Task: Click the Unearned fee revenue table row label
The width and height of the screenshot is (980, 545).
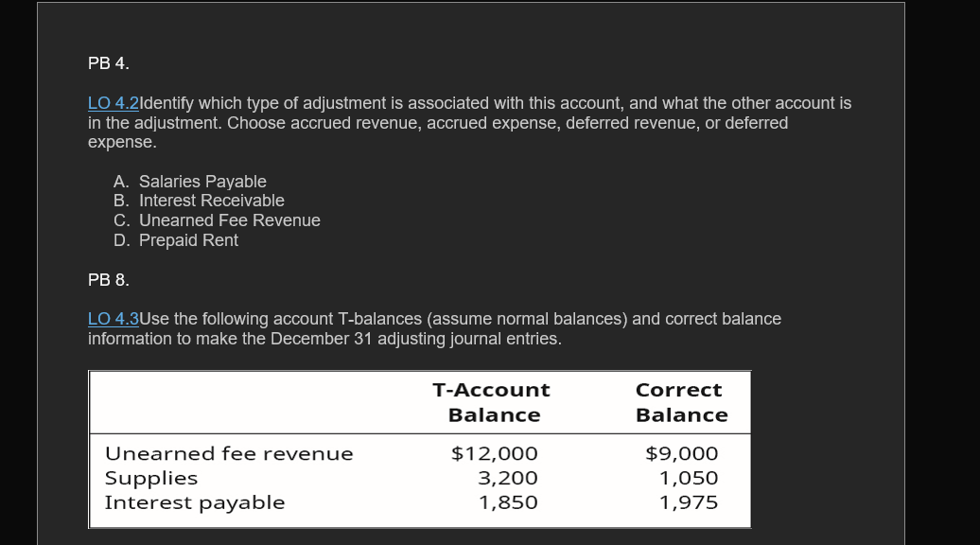Action: 229,454
